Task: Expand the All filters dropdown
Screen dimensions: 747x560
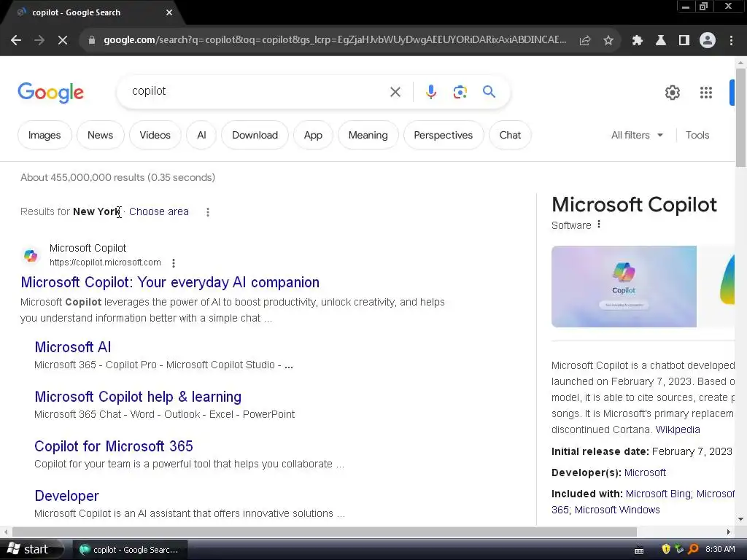Action: 637,135
